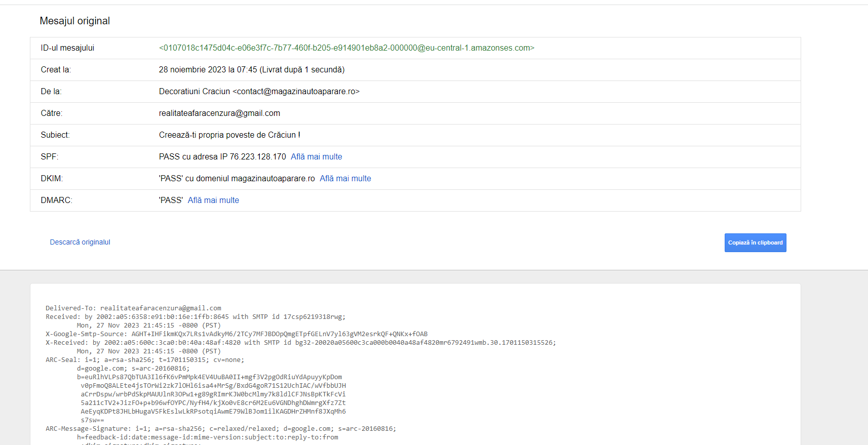Click the 'Delivered-To' line in raw headers
868x445 pixels.
click(133, 308)
